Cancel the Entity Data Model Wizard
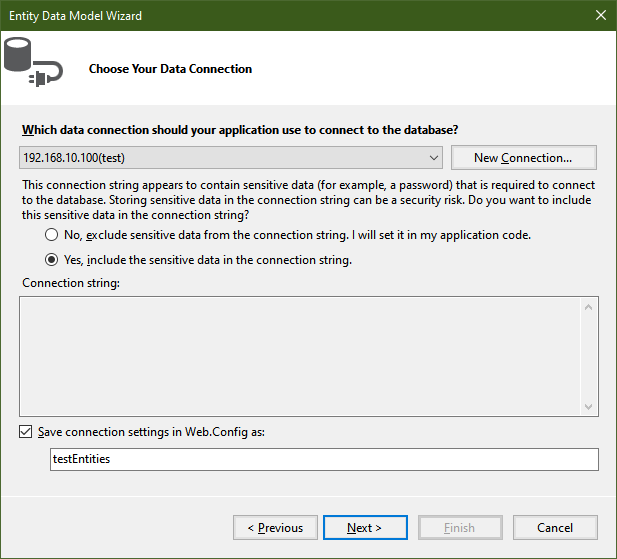This screenshot has width=617, height=559. tap(555, 528)
